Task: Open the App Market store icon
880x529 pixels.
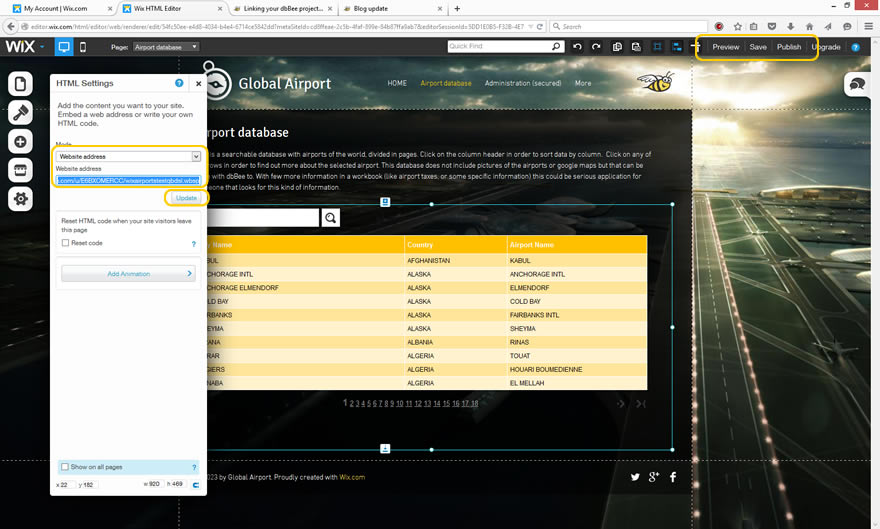Action: (21, 171)
